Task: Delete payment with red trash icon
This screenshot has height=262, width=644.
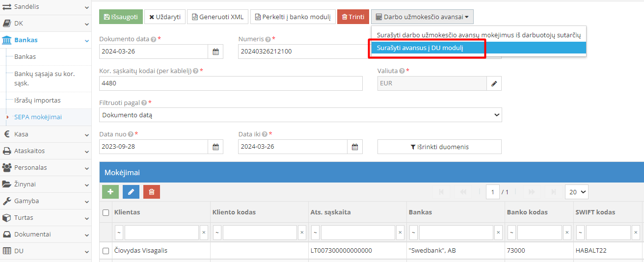Action: pyautogui.click(x=152, y=192)
